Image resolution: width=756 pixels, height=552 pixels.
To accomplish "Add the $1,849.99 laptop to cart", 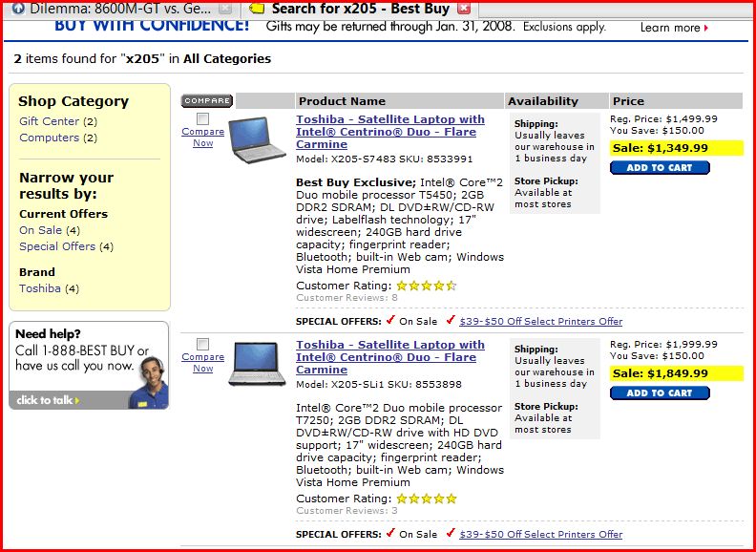I will (x=660, y=393).
